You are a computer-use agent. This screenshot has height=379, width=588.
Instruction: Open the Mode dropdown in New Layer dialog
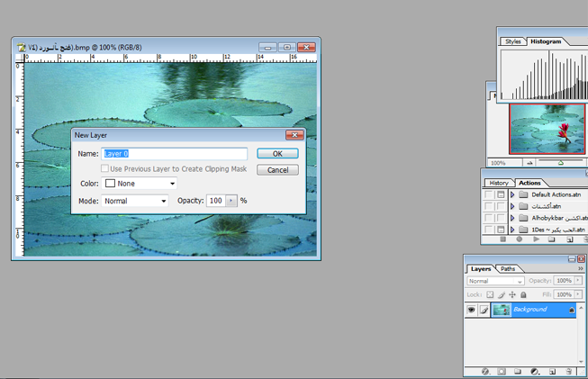136,201
